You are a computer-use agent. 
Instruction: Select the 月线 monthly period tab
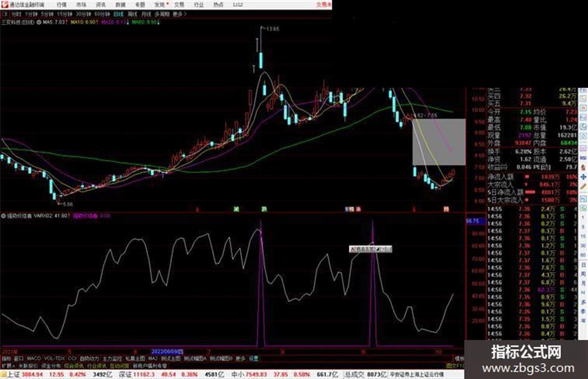(x=146, y=14)
